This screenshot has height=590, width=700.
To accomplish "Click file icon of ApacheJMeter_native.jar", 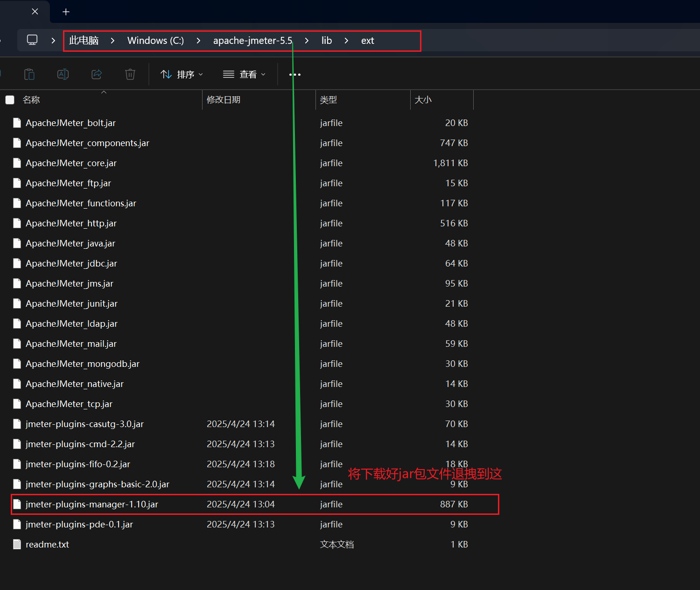I will tap(17, 384).
